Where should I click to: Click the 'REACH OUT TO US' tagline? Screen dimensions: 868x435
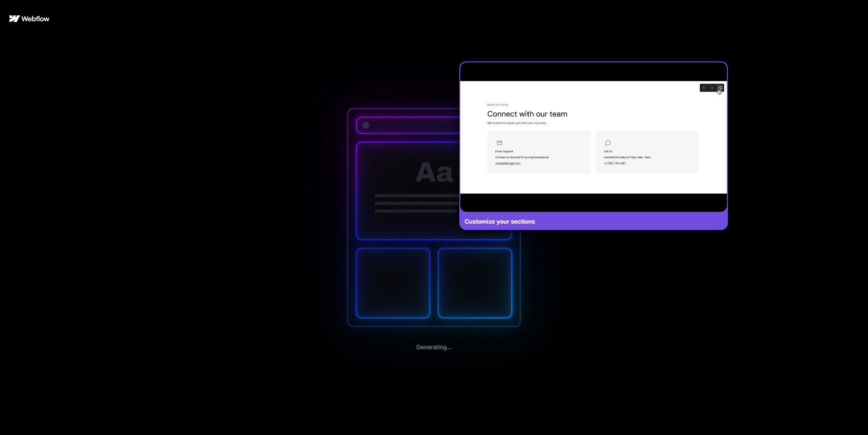497,105
